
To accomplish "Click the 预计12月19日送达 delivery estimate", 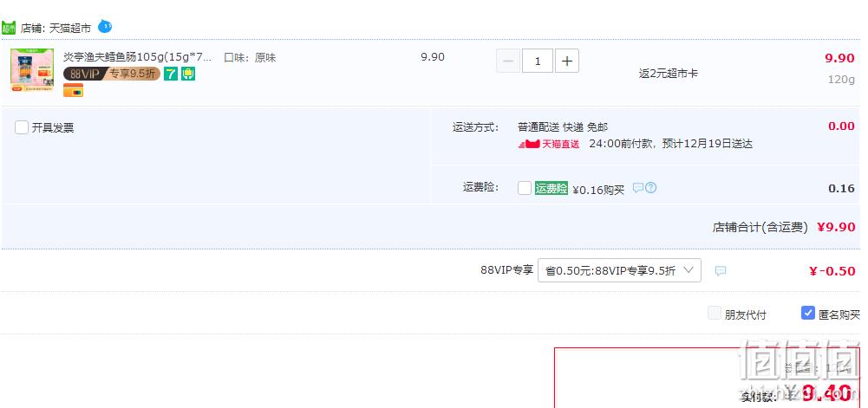I will [708, 145].
